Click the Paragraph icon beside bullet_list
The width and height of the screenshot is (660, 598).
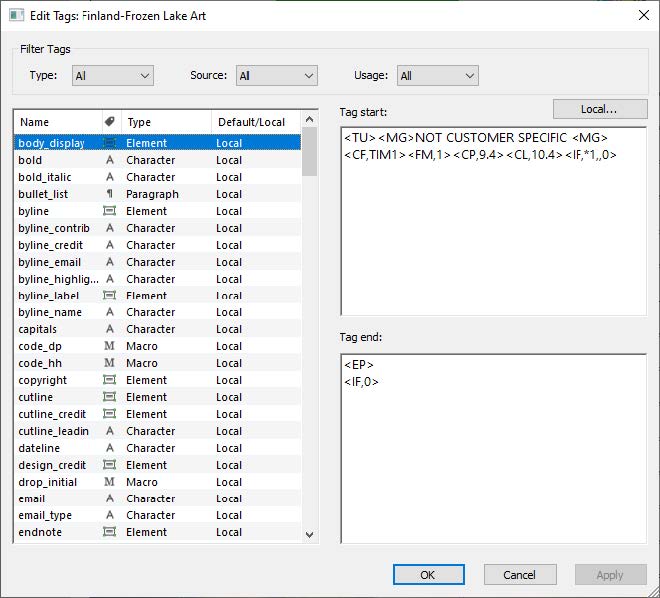click(x=110, y=194)
